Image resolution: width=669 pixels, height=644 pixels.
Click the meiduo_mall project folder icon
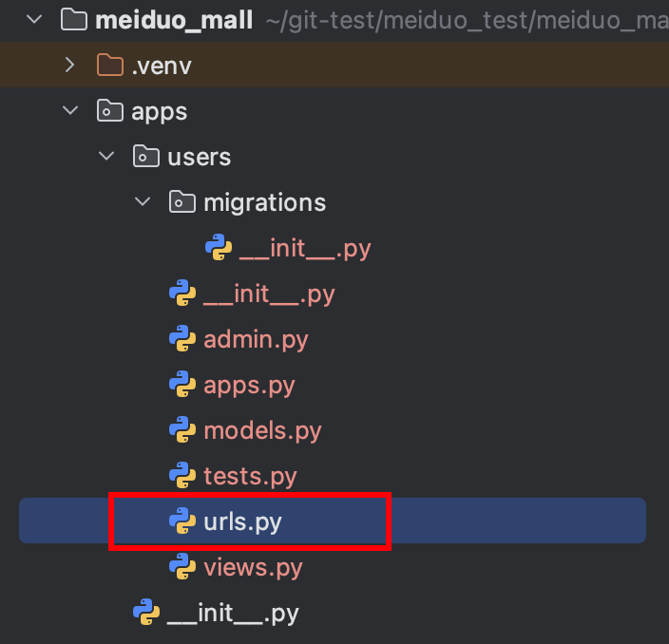tap(73, 19)
